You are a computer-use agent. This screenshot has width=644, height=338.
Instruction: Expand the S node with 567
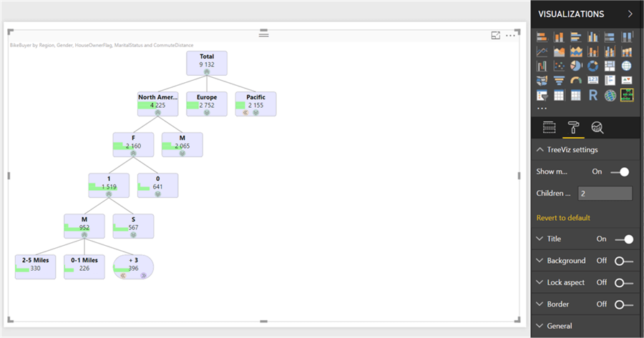click(133, 235)
